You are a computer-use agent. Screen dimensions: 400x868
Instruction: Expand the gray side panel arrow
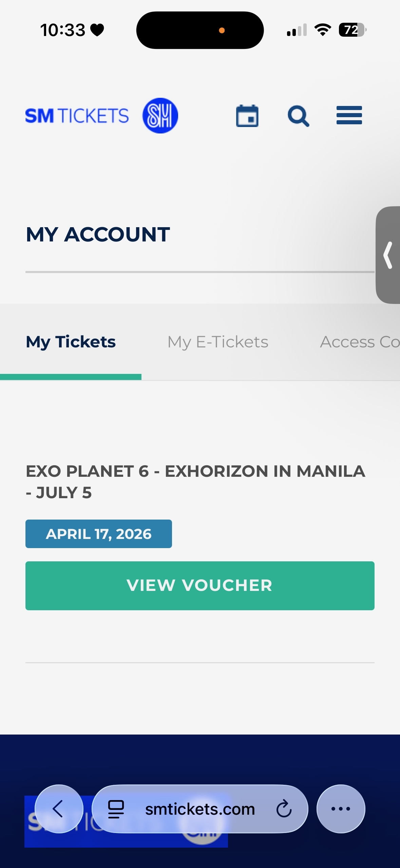pyautogui.click(x=388, y=255)
